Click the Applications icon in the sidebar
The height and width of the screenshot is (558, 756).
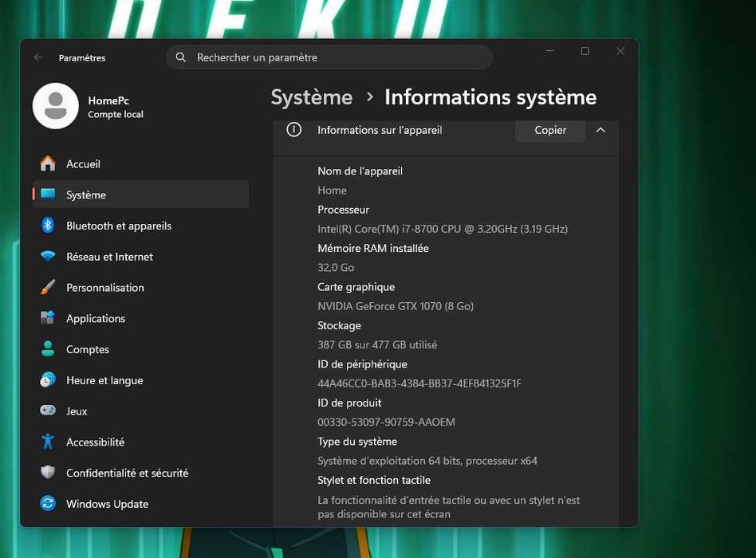click(48, 318)
